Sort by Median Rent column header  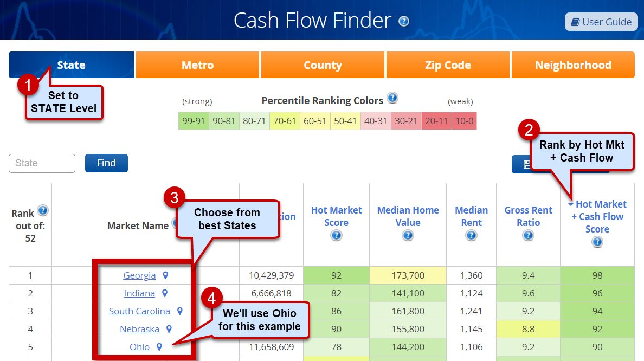point(472,216)
